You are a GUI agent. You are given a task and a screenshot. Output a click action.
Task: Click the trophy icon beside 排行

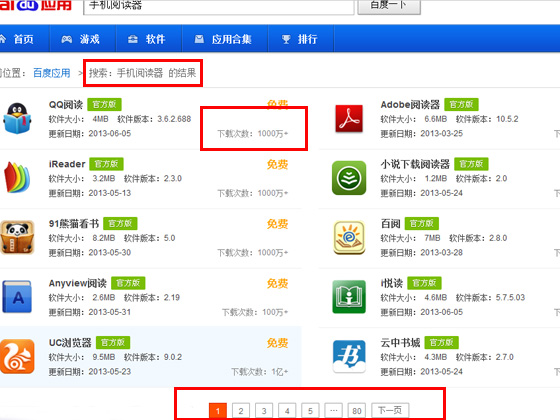click(x=286, y=39)
